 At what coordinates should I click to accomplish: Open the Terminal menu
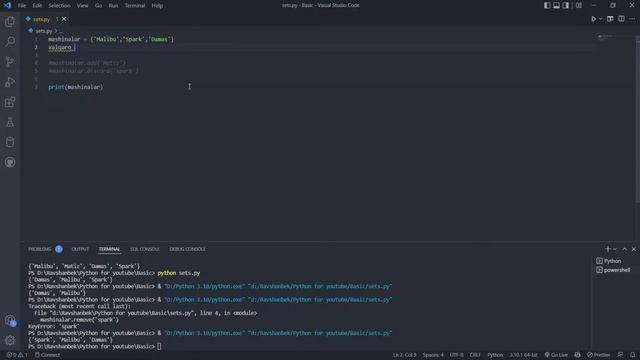click(135, 6)
